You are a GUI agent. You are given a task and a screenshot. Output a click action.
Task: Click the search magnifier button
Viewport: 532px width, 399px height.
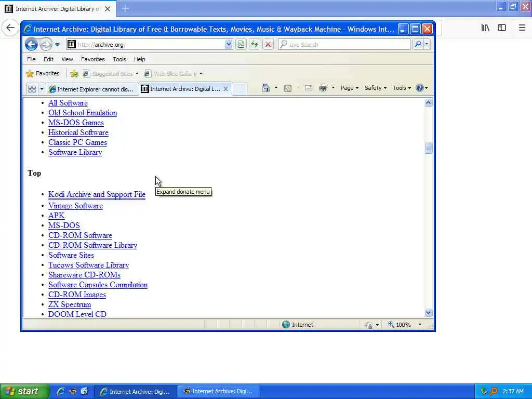(x=418, y=44)
